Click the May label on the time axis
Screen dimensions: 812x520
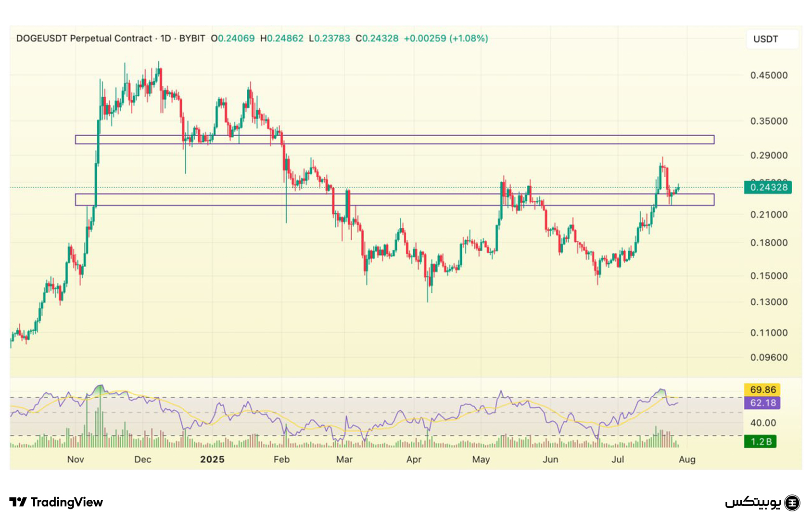tap(481, 459)
